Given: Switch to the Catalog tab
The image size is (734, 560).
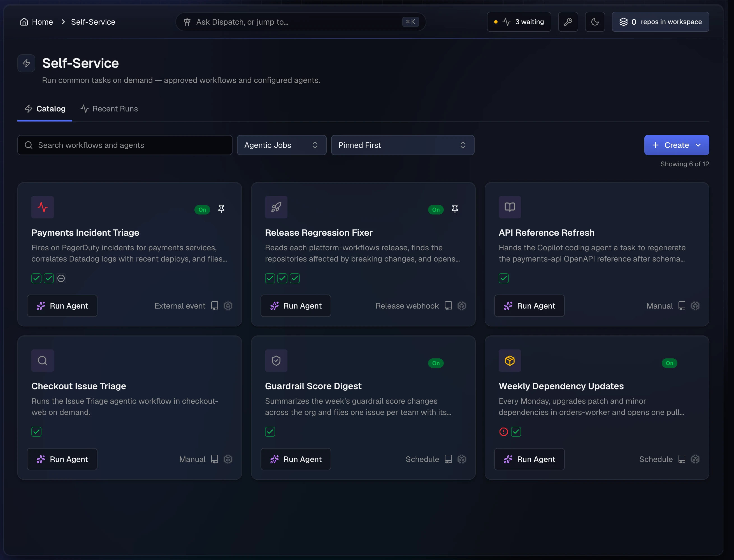Looking at the screenshot, I should point(45,109).
